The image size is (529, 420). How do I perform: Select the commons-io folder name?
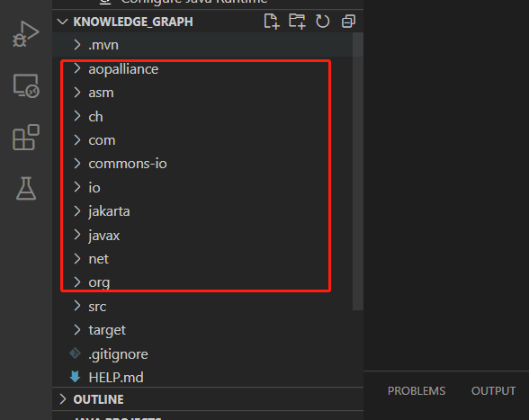pos(128,164)
